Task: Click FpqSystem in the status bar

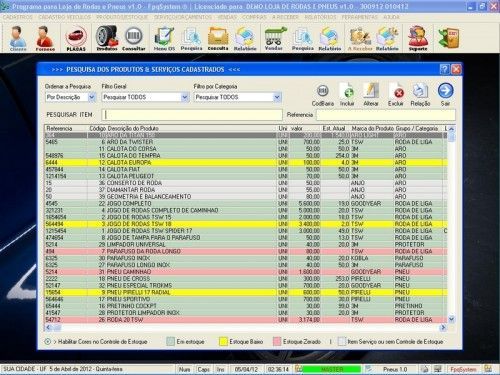Action: pos(463,369)
